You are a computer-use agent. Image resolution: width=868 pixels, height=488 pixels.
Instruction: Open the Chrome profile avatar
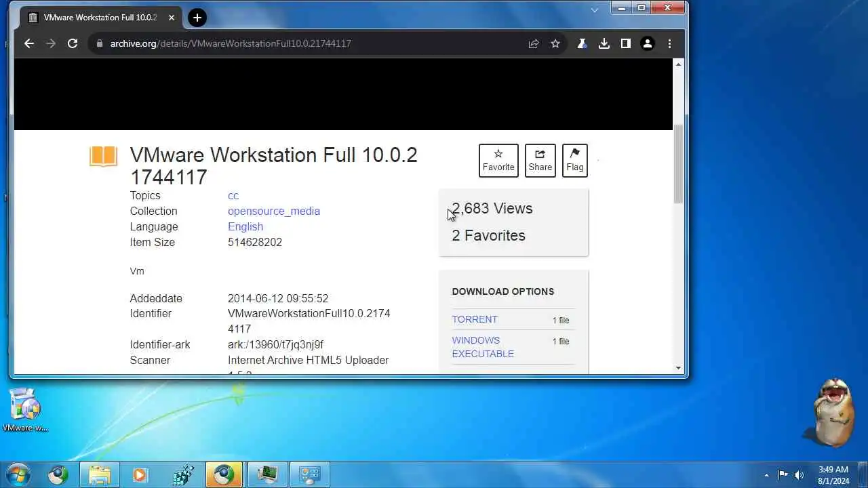click(648, 43)
